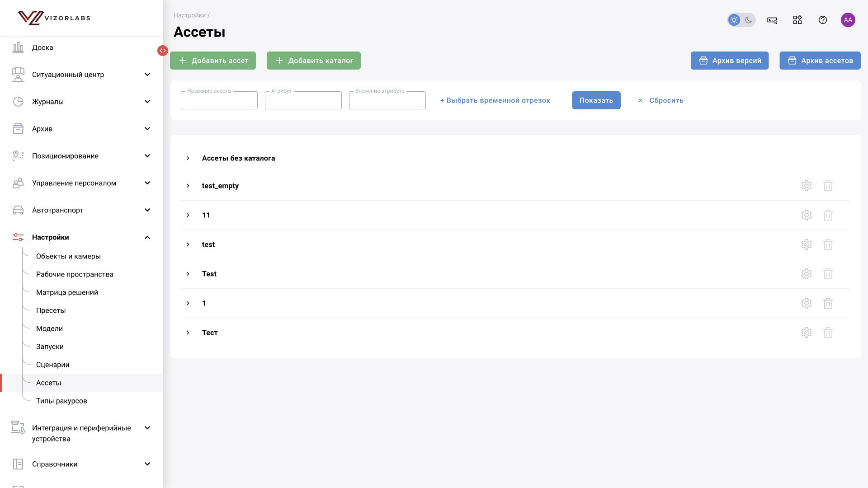Click the keyboard search icon in header
This screenshot has width=868, height=488.
772,20
